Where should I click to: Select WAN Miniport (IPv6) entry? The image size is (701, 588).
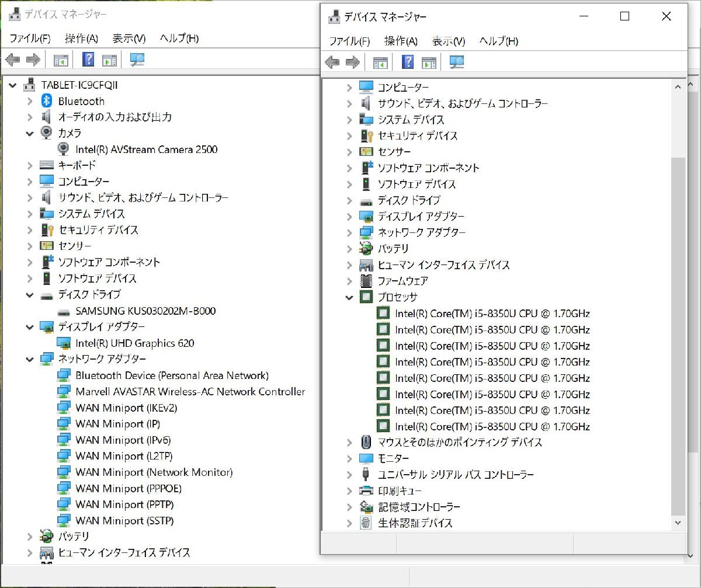(x=123, y=440)
